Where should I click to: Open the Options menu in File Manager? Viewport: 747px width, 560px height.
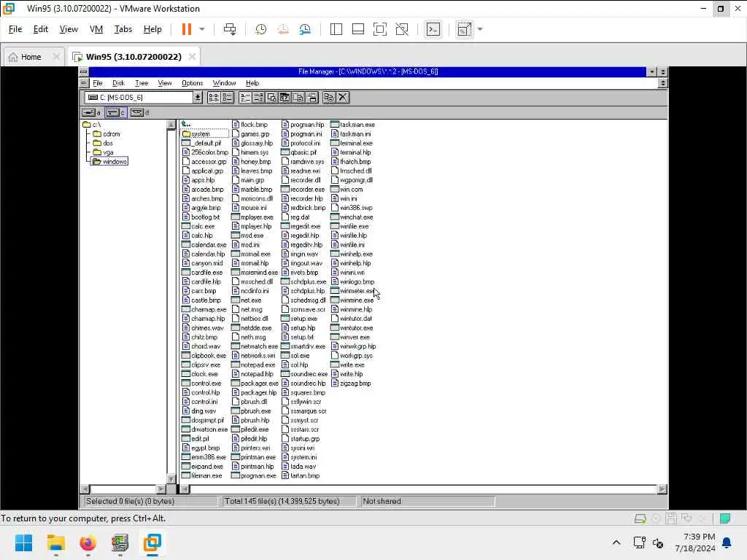[x=192, y=83]
